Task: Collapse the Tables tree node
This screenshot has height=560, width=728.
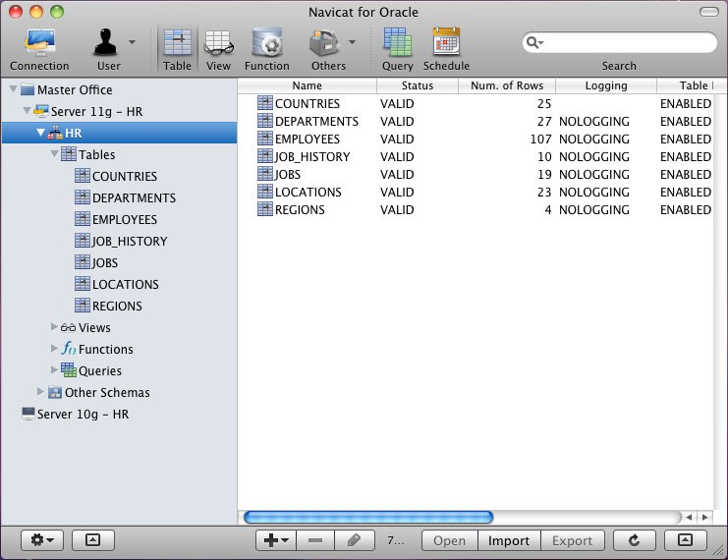Action: (x=55, y=153)
